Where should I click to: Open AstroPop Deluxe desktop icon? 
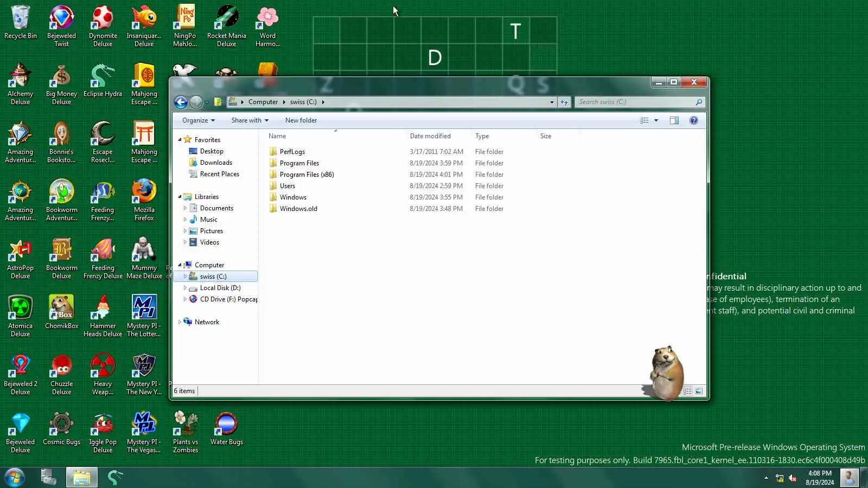click(x=21, y=258)
